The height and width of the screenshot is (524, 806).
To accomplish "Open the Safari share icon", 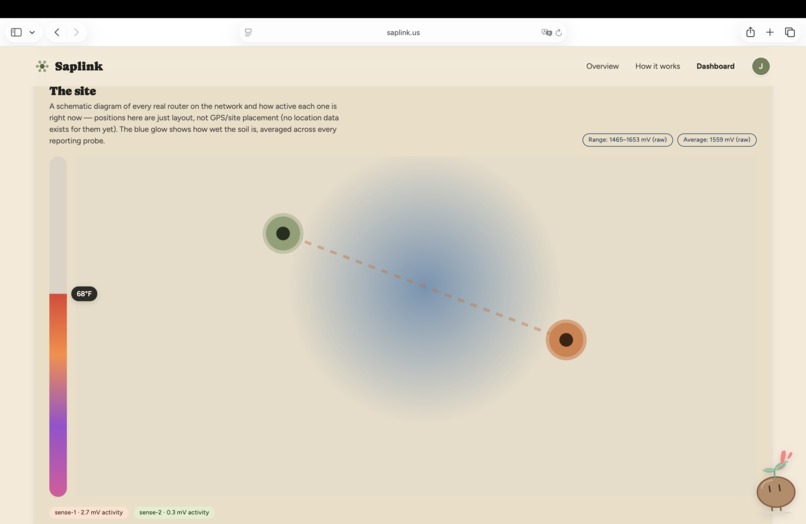I will coord(750,32).
